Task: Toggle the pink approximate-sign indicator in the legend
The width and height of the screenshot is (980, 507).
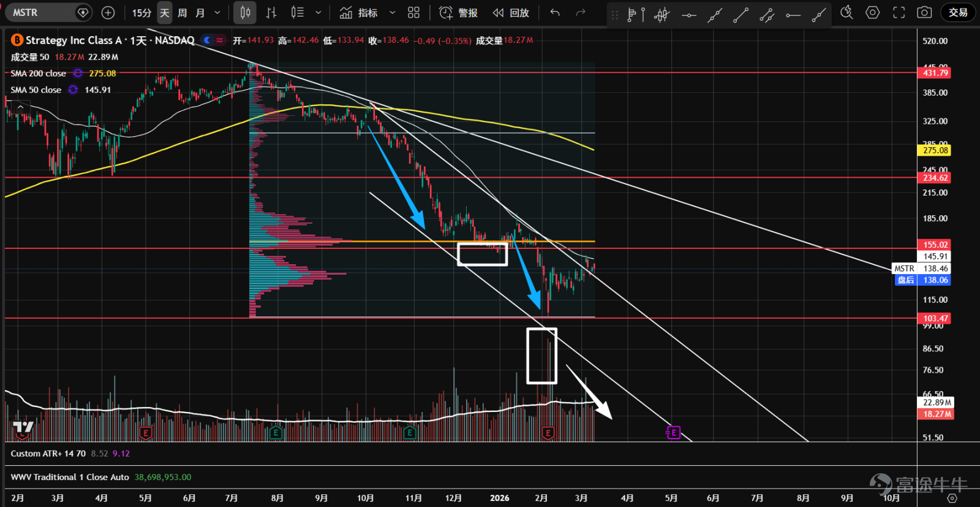Action: pyautogui.click(x=219, y=40)
